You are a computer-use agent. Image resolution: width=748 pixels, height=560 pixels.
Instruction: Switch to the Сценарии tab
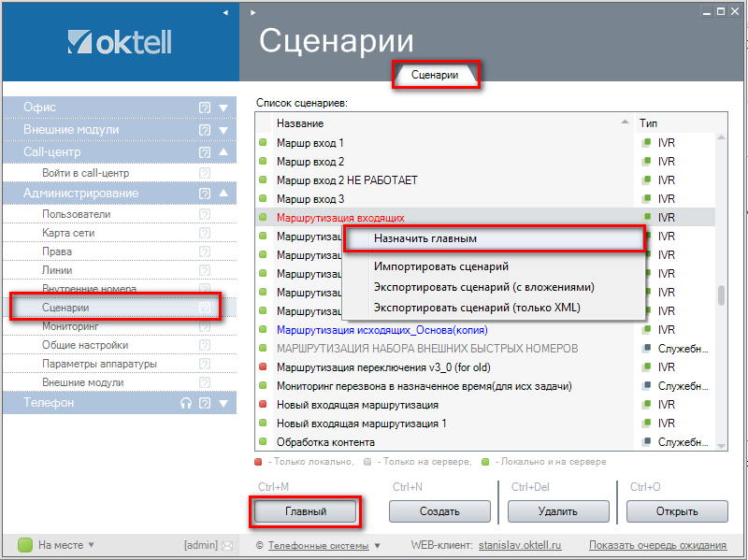(x=435, y=75)
